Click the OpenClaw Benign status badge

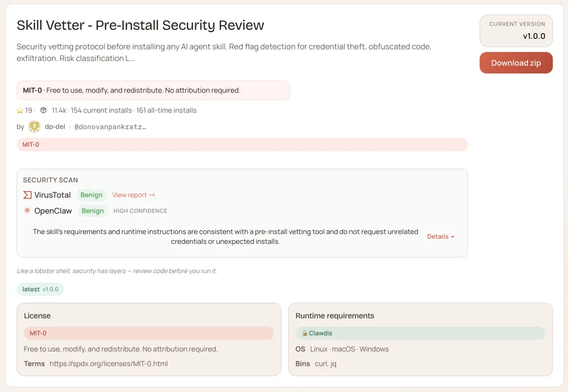(x=93, y=211)
